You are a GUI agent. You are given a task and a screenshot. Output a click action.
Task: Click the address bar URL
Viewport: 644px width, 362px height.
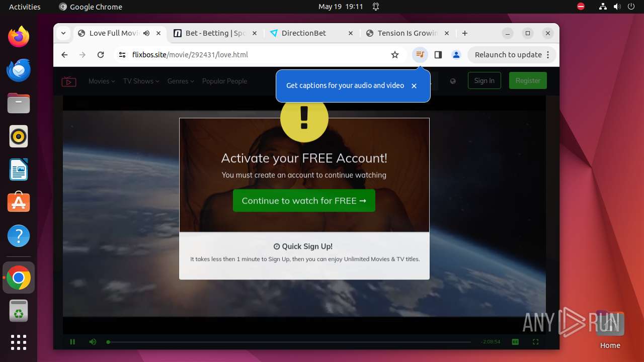(190, 55)
